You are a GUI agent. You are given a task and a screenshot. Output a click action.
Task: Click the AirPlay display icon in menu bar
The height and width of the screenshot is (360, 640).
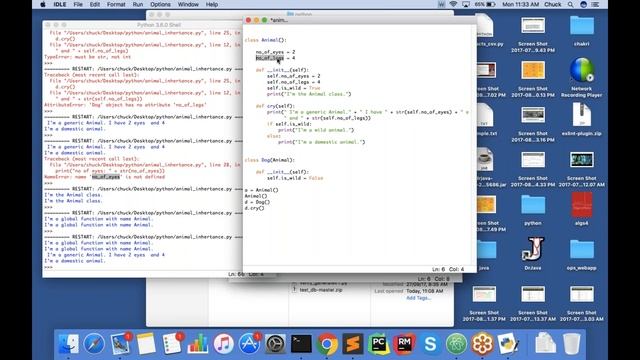coord(466,4)
